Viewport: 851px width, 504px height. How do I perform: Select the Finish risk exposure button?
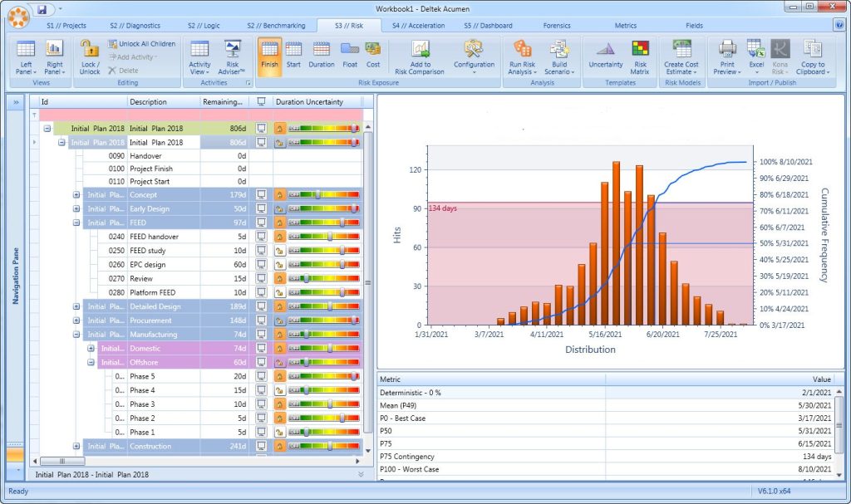[269, 56]
